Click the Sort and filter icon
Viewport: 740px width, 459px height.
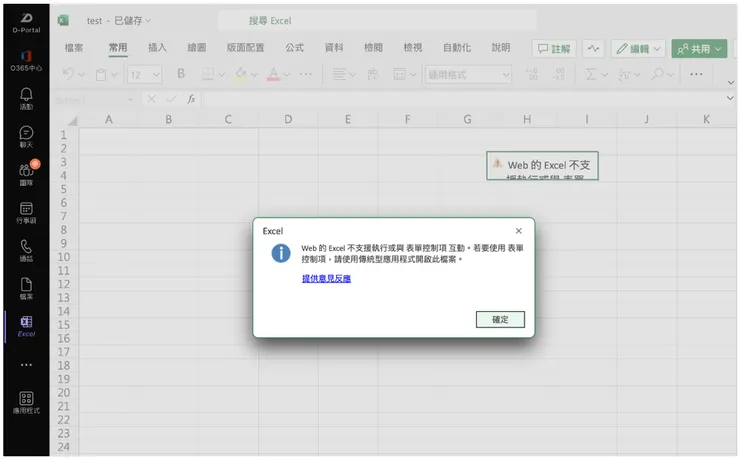click(x=625, y=75)
